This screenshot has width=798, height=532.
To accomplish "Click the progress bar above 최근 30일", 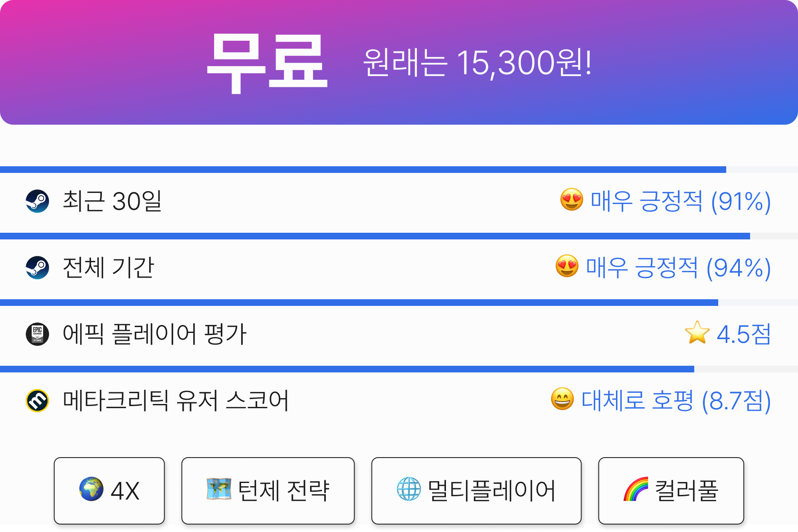I will [399, 170].
